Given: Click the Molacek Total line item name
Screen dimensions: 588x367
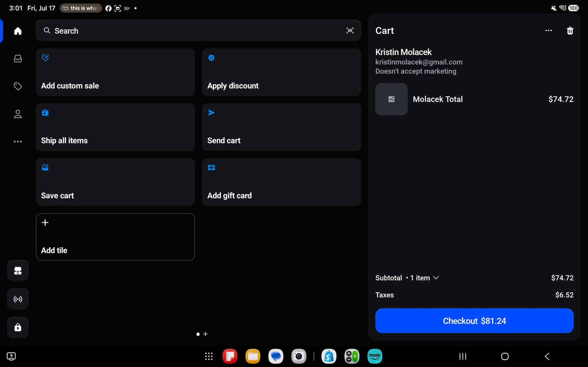Looking at the screenshot, I should (438, 99).
